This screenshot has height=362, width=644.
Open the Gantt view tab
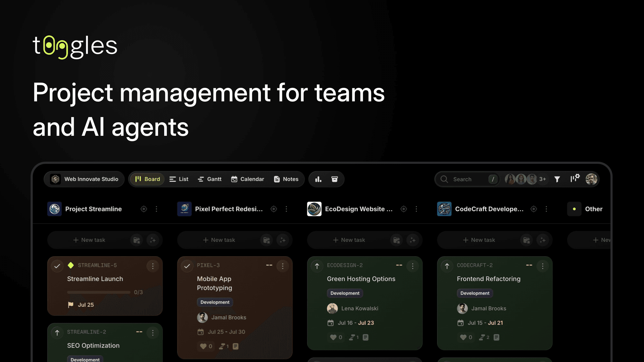coord(210,179)
